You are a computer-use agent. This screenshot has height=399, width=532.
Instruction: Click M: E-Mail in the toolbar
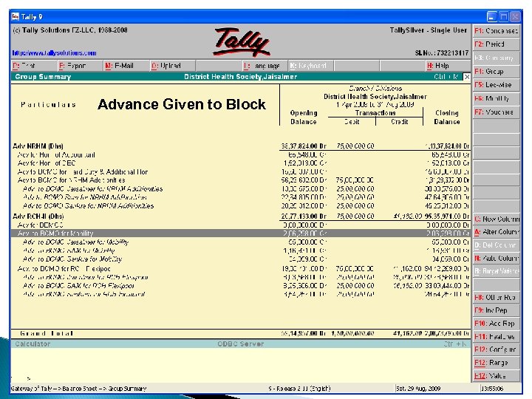click(126, 66)
